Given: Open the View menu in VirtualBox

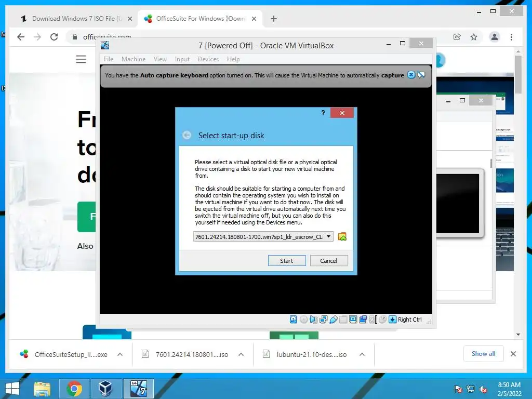Looking at the screenshot, I should pyautogui.click(x=160, y=59).
